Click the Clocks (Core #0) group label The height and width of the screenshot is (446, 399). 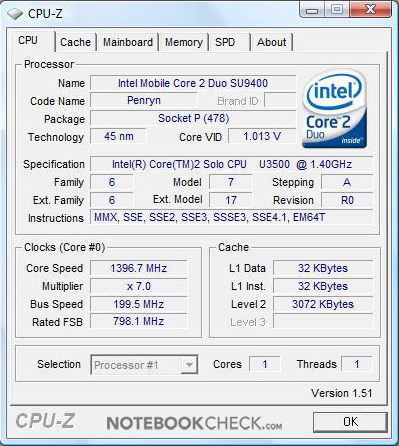click(65, 248)
